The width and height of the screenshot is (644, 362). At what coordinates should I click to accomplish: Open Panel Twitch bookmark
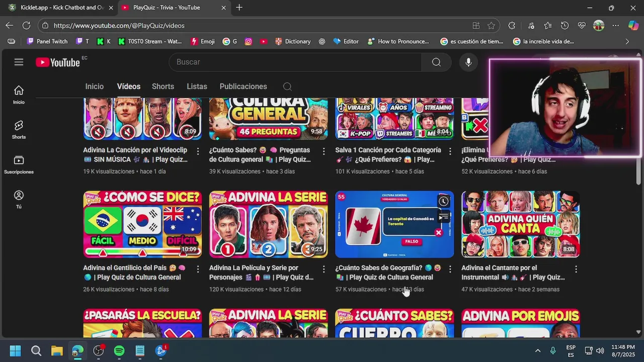click(x=47, y=42)
